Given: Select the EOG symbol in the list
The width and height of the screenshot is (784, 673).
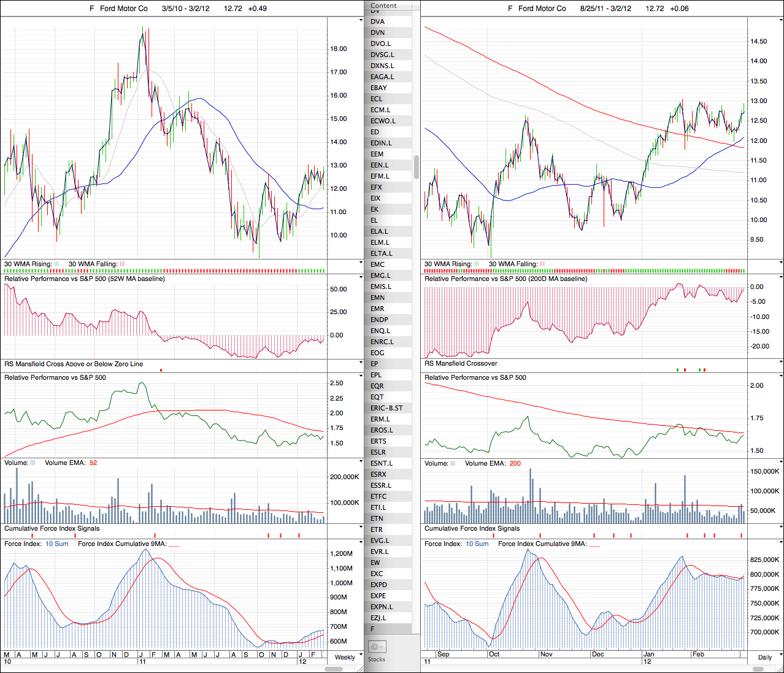Looking at the screenshot, I should (x=377, y=353).
